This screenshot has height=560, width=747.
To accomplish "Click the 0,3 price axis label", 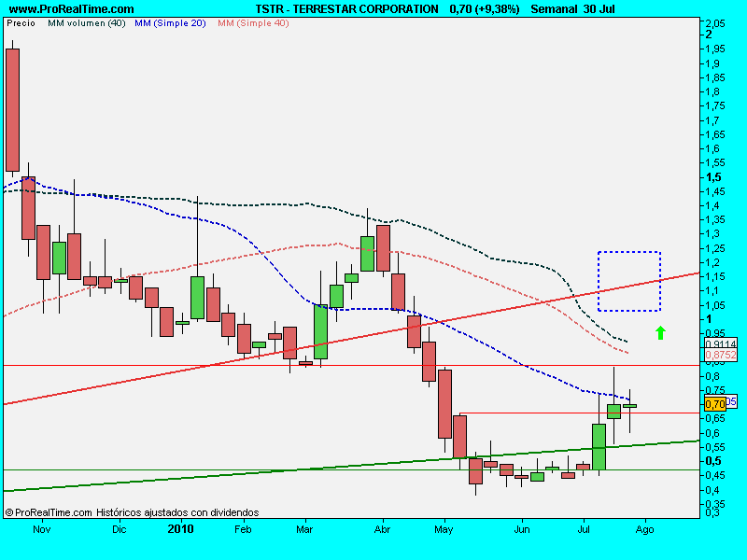I will [713, 512].
